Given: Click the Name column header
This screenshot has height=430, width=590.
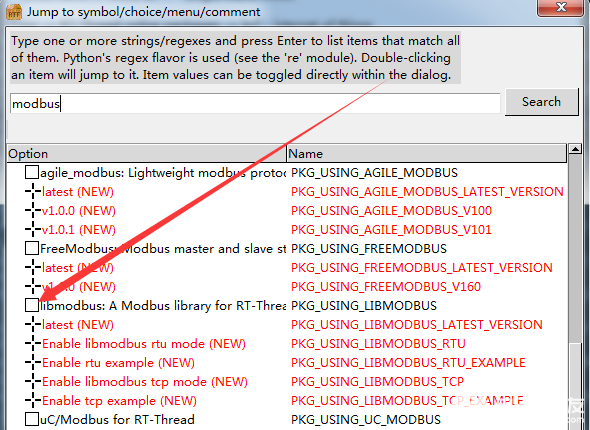Looking at the screenshot, I should pyautogui.click(x=426, y=153).
